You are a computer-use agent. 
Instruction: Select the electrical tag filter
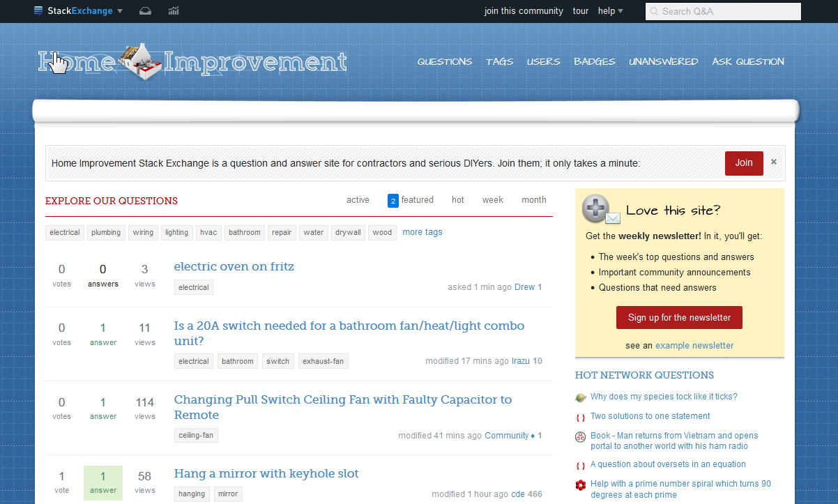pyautogui.click(x=64, y=232)
